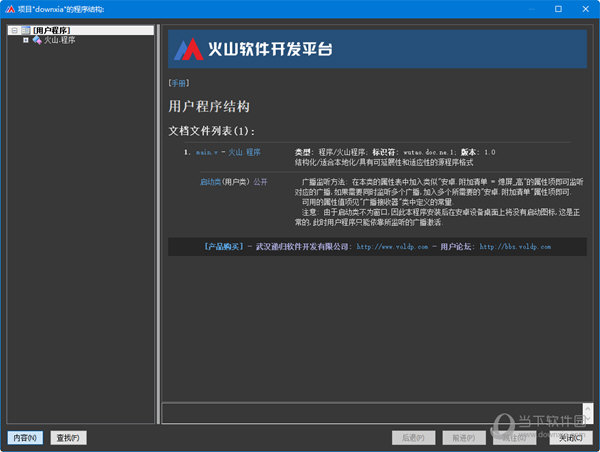Select the [用户程序] tree item
Screen dimensions: 600x452
(52, 30)
